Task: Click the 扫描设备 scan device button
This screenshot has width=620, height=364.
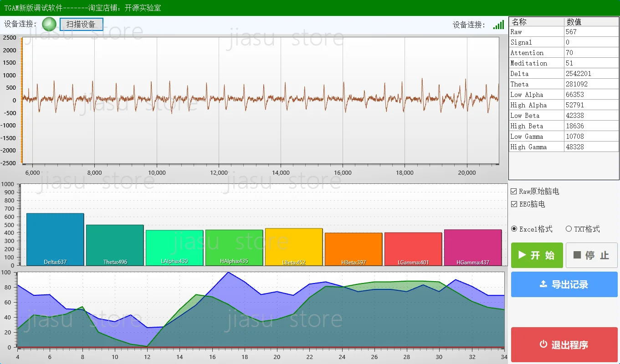Action: (81, 25)
